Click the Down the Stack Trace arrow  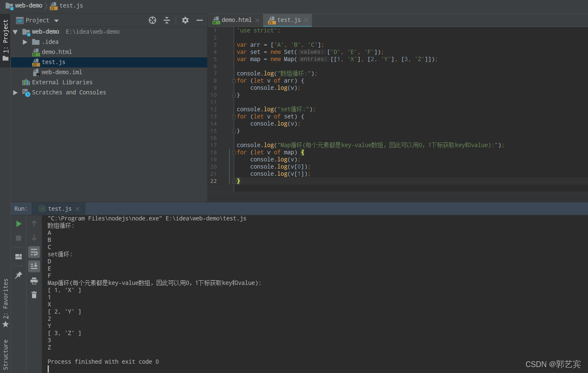click(x=34, y=238)
